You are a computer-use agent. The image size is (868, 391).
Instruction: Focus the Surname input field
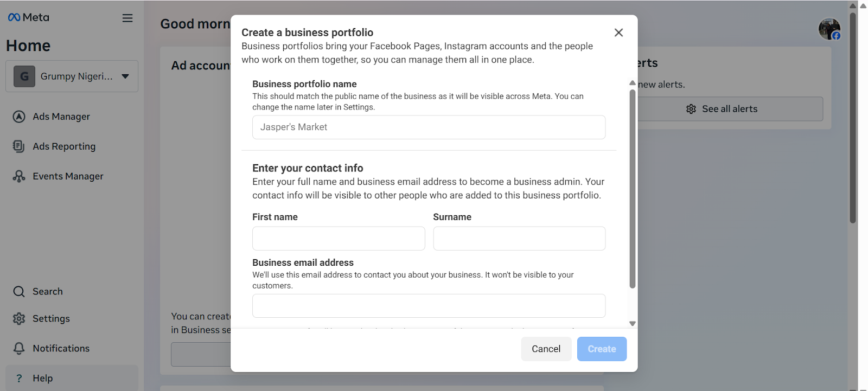[x=519, y=239]
